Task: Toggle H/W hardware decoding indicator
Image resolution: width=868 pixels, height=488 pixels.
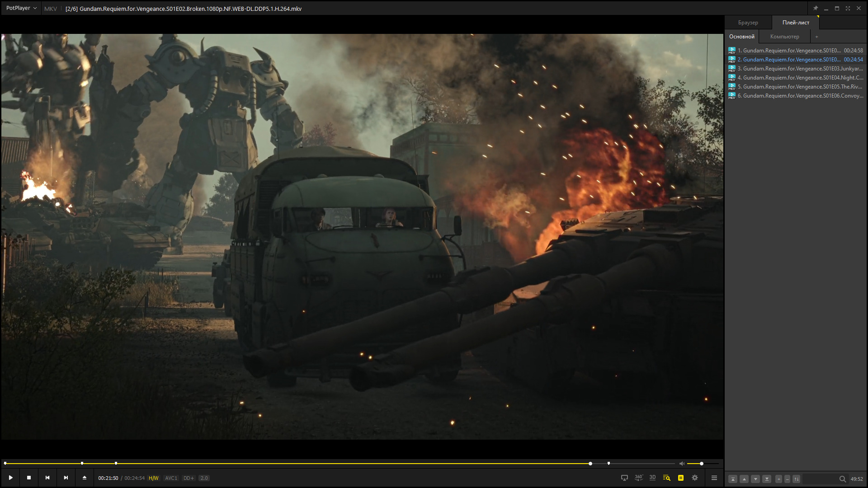Action: click(154, 478)
